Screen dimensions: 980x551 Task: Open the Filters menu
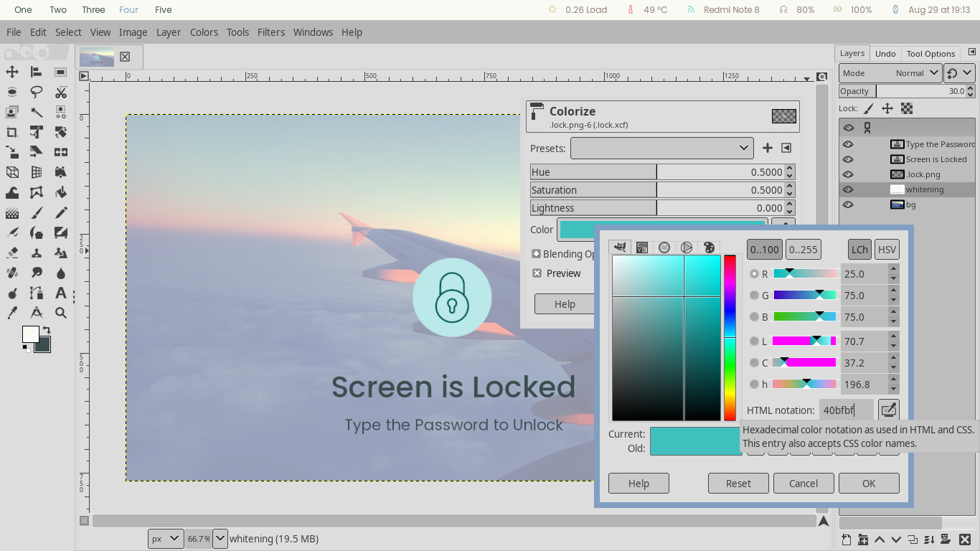[270, 32]
